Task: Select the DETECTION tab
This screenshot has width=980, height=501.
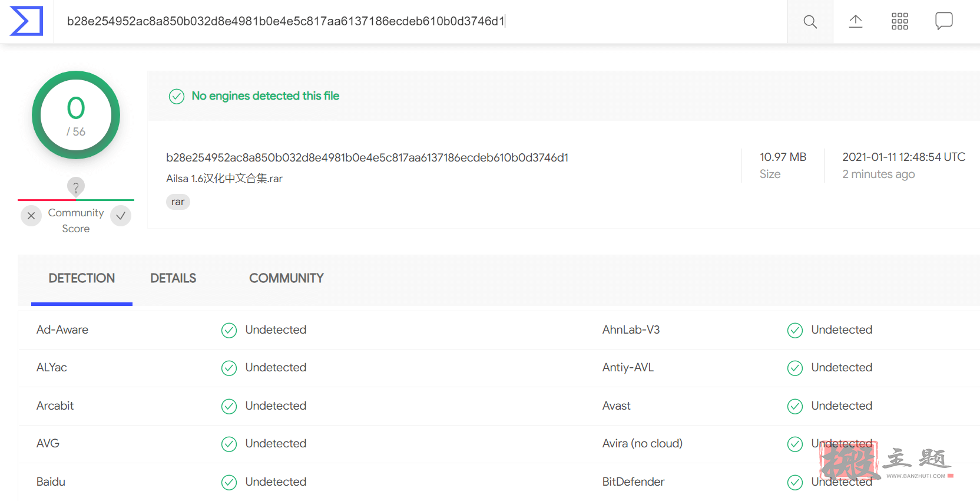Action: click(x=82, y=278)
